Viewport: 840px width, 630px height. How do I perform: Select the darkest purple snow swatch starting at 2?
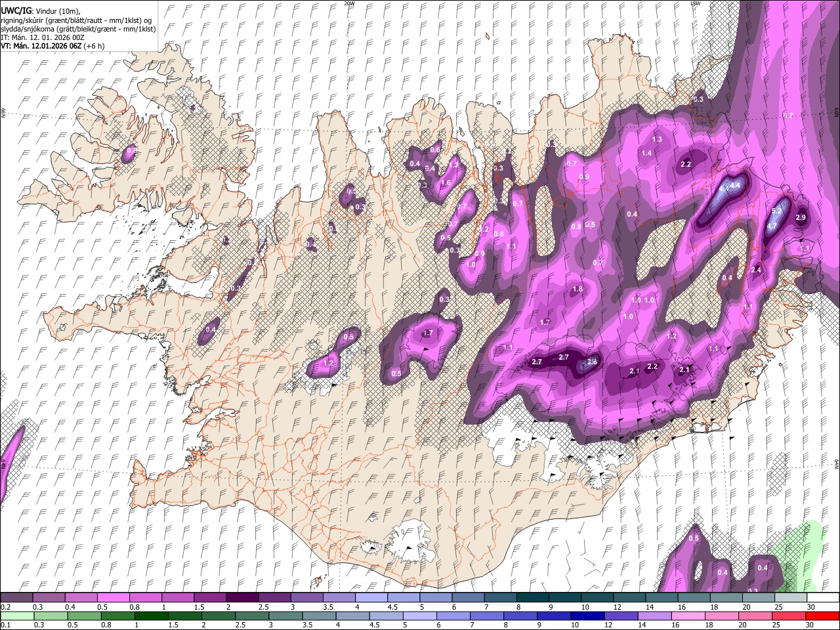tap(242, 597)
